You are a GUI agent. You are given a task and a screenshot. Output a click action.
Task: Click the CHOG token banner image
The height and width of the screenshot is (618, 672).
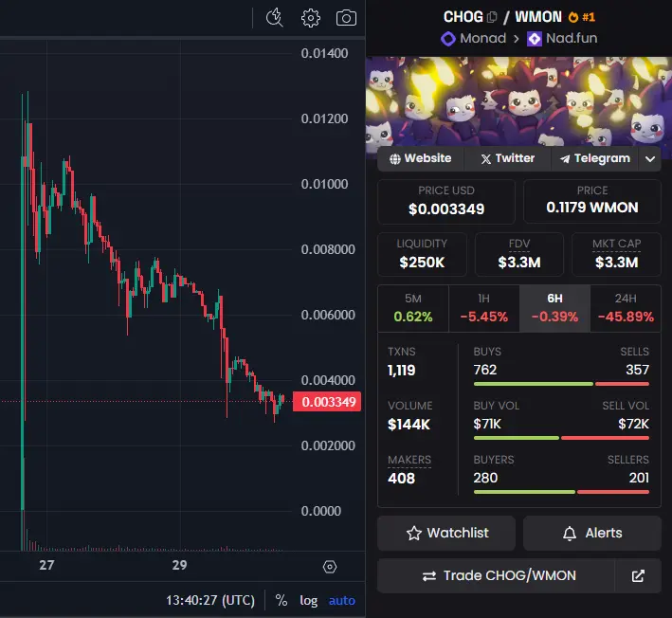click(518, 102)
